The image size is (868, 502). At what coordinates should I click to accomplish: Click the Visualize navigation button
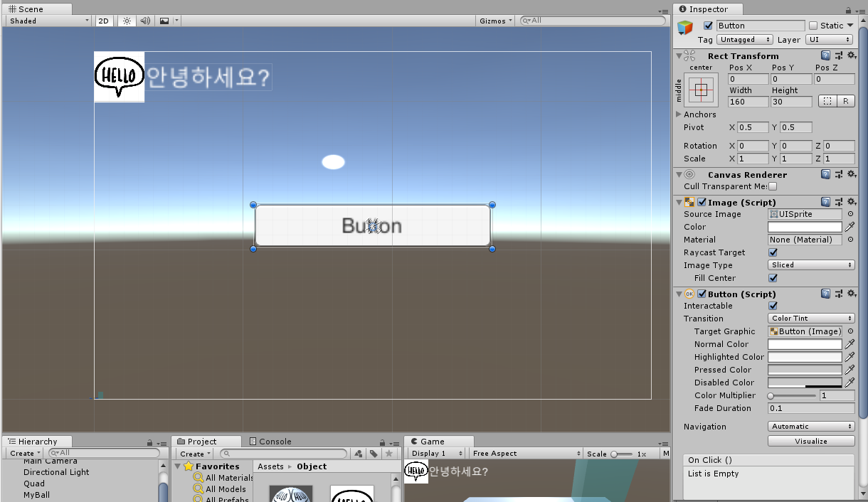811,441
